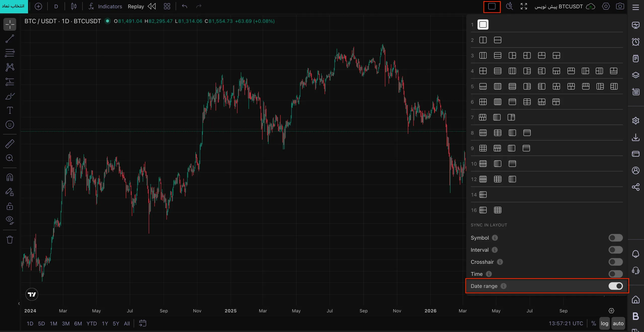644x332 pixels.
Task: Select the 3M time range tab
Action: 66,323
